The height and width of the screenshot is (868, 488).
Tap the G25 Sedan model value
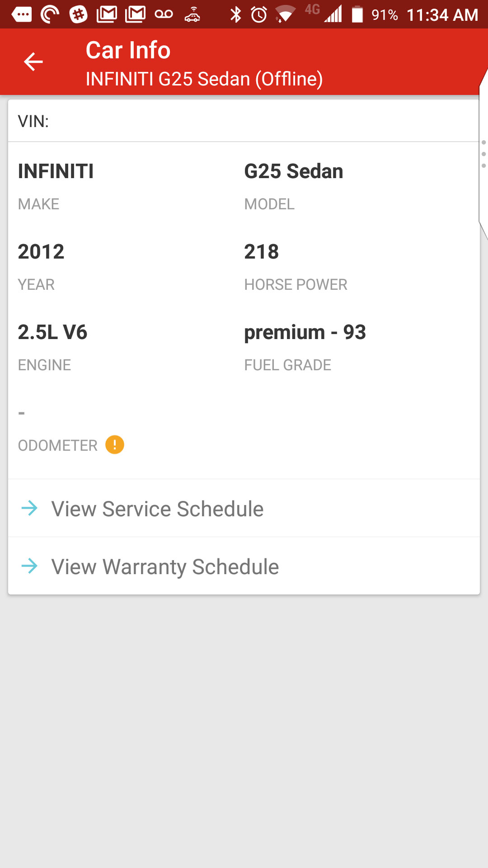coord(294,171)
